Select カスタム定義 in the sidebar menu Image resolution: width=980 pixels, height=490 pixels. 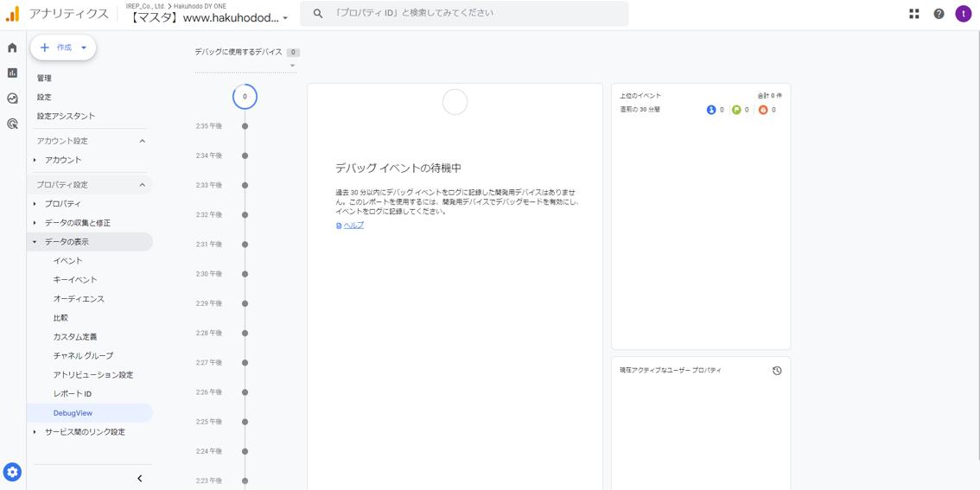(75, 337)
